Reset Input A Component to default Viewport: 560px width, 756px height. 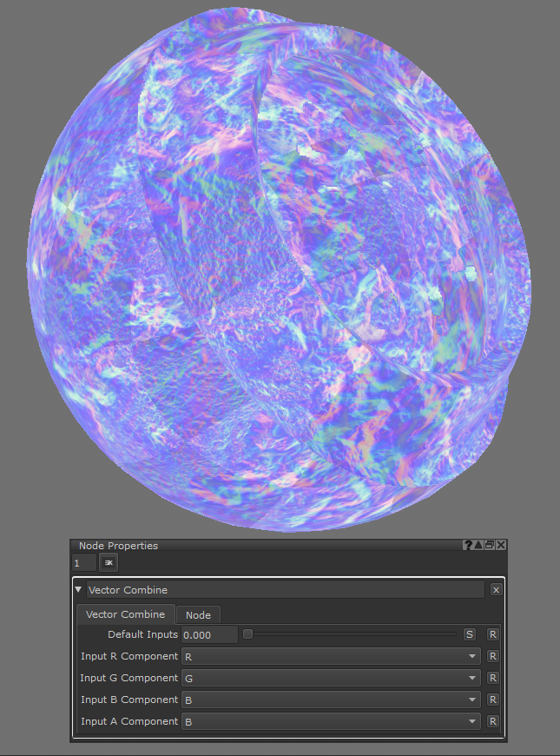click(492, 721)
